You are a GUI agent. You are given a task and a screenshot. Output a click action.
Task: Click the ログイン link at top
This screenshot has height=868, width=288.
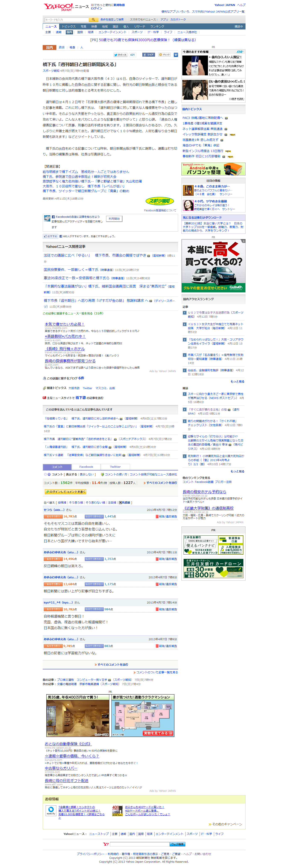pyautogui.click(x=96, y=8)
